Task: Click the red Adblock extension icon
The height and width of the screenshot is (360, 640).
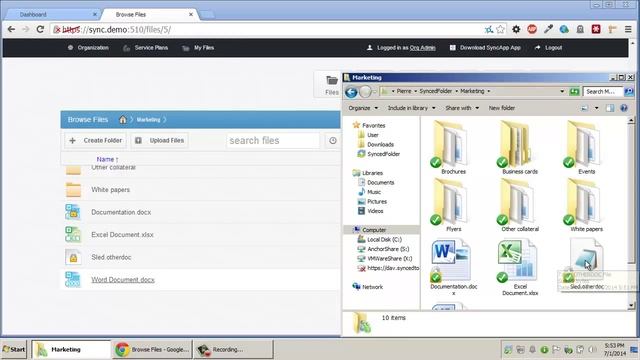Action: tap(532, 29)
